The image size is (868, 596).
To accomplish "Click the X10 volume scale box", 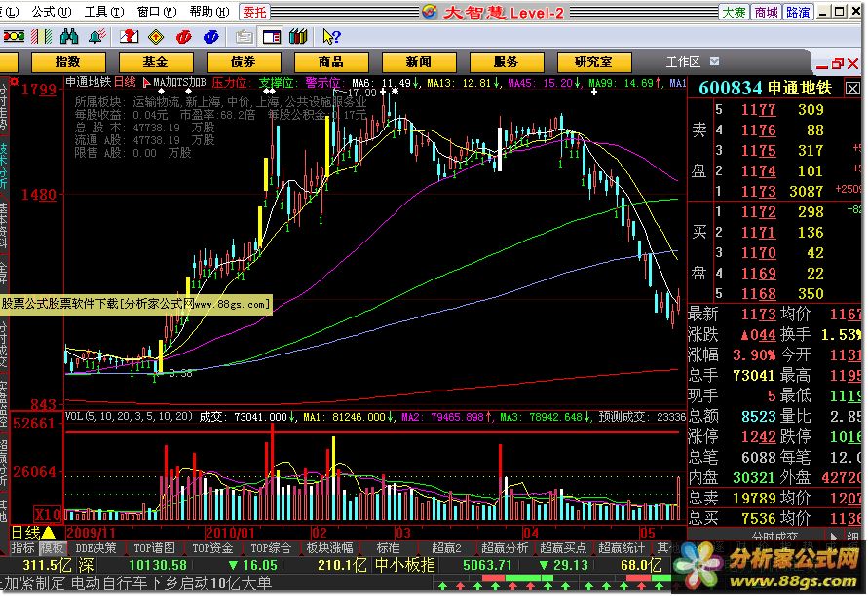I will point(47,515).
